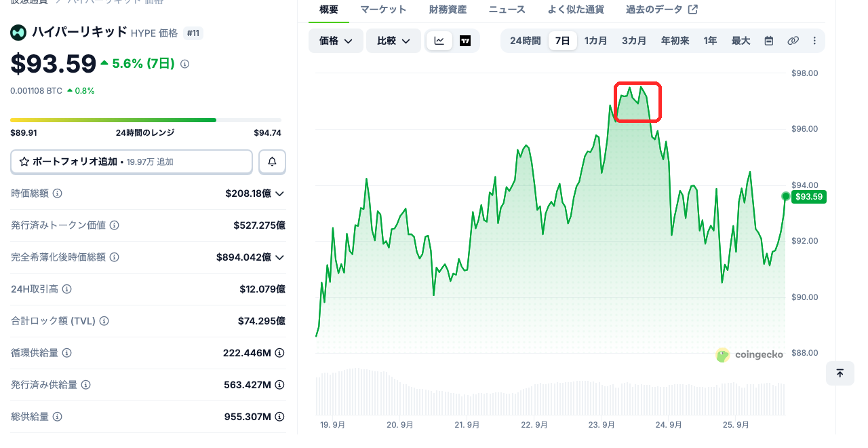Open the 過去のデータ tab
Image resolution: width=868 pixels, height=448 pixels.
click(x=662, y=10)
